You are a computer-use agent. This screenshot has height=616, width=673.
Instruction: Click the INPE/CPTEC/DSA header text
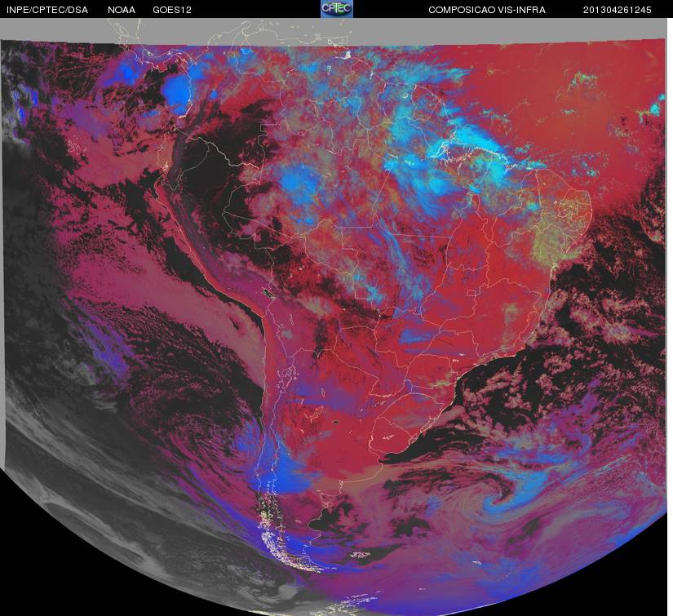pyautogui.click(x=47, y=10)
